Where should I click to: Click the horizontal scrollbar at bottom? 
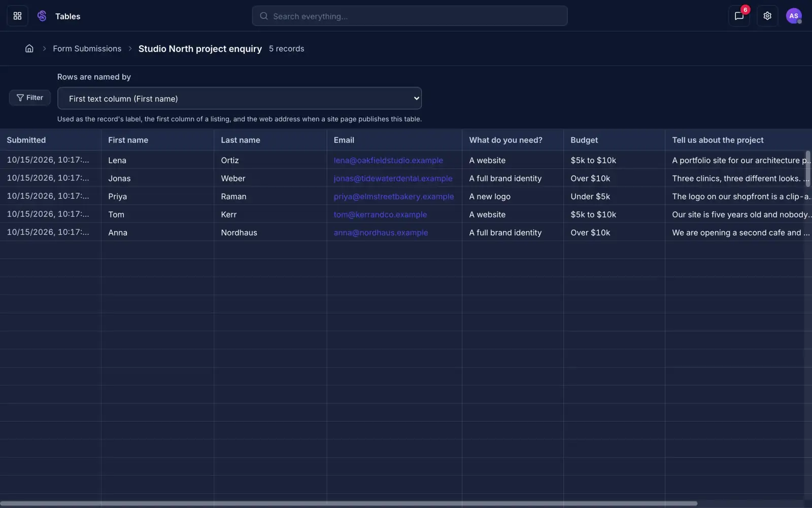[x=349, y=503]
